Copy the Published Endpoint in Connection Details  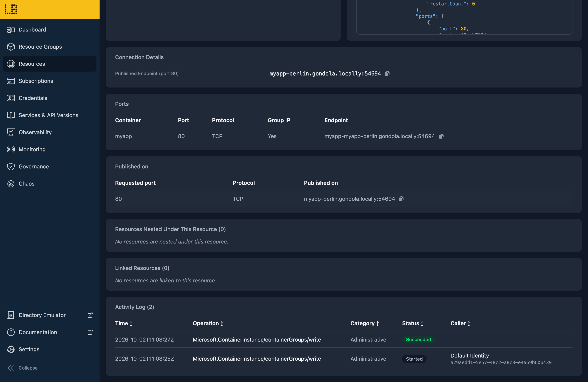point(387,74)
